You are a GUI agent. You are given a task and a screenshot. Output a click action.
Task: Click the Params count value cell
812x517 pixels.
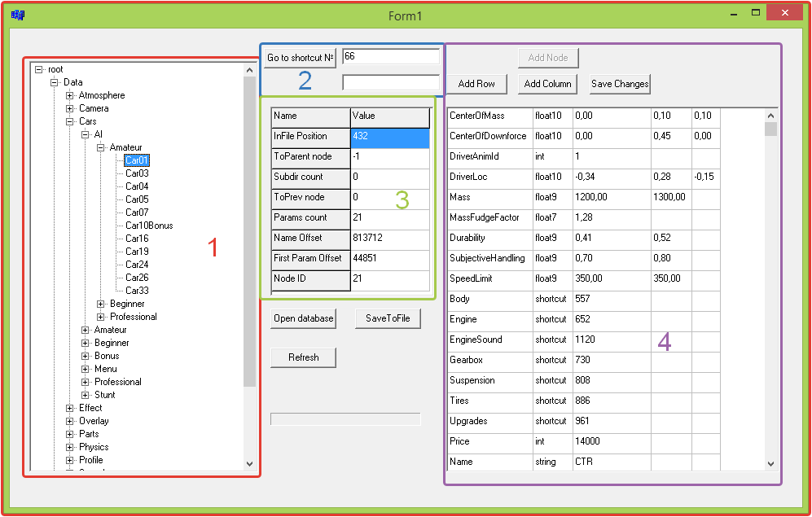click(x=390, y=220)
